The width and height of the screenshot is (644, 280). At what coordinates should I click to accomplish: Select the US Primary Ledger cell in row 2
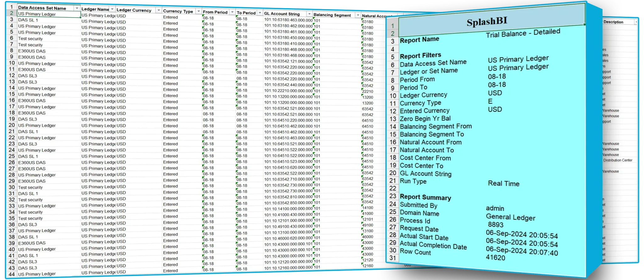49,14
